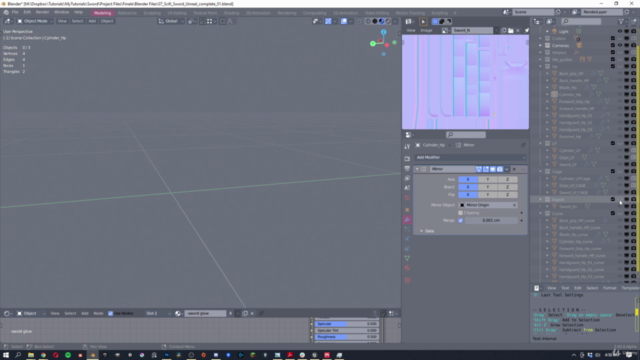
Task: Open the Render properties tab icon
Action: tap(407, 158)
